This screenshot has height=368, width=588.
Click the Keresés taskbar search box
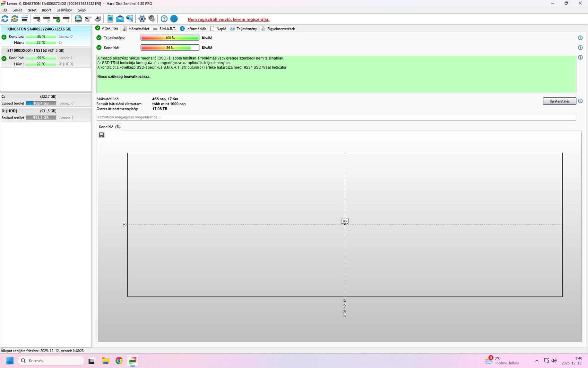pos(51,361)
